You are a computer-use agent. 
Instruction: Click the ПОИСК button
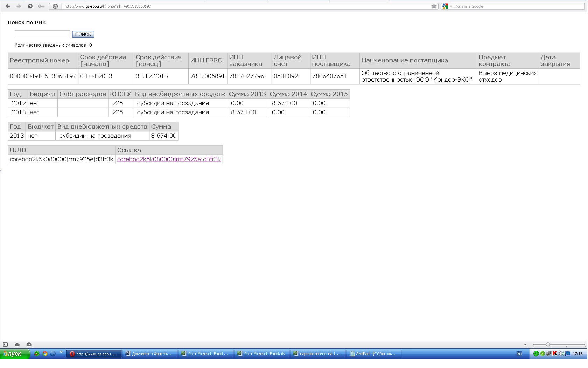pos(83,34)
